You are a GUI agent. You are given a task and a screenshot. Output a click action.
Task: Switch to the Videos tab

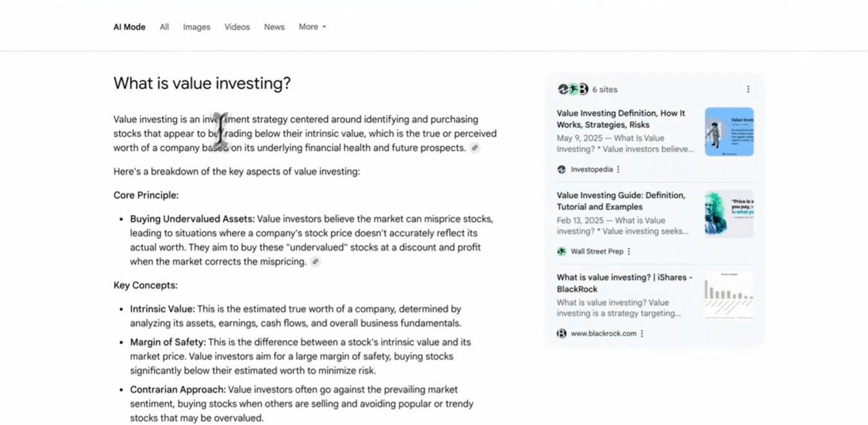coord(237,27)
